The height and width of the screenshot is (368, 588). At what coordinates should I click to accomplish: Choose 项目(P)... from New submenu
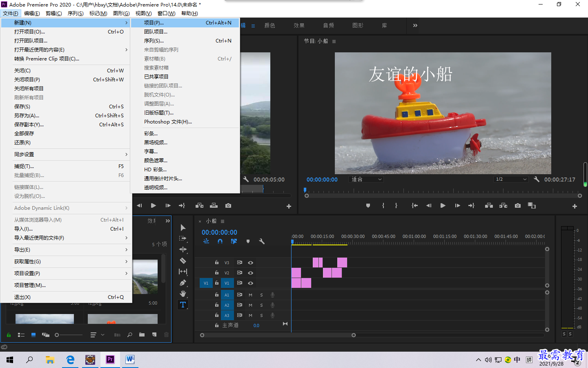(185, 23)
